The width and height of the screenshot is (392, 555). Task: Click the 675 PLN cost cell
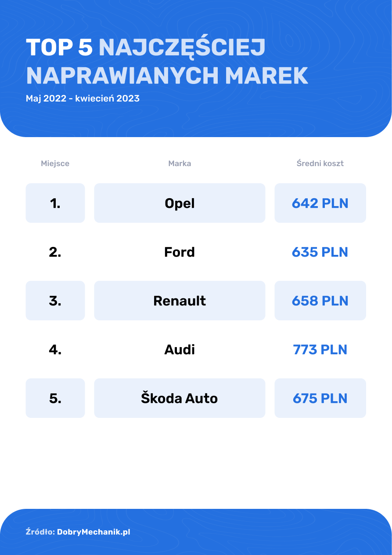pos(320,398)
